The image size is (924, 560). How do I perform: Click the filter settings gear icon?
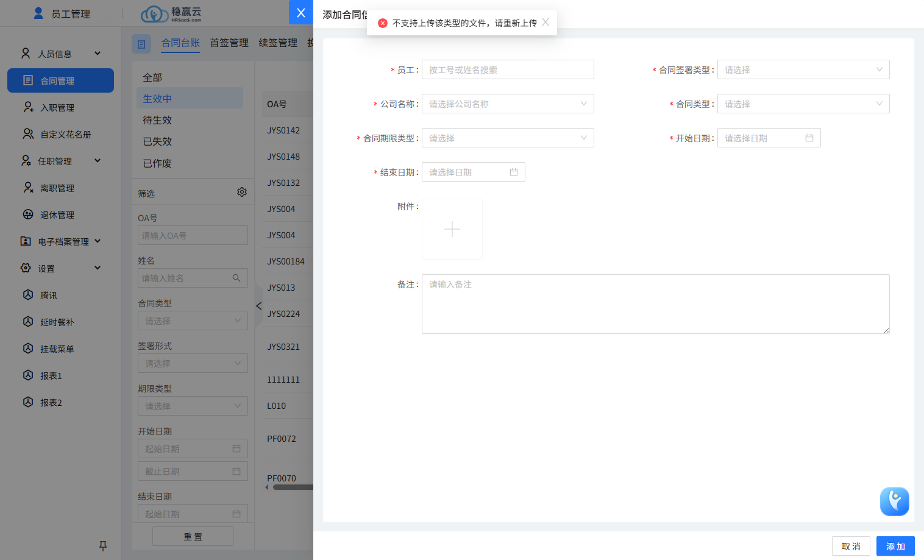pos(242,193)
